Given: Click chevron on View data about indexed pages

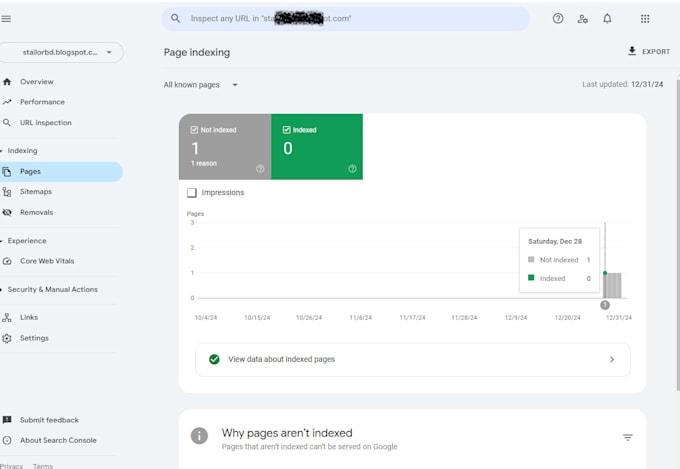Looking at the screenshot, I should click(x=612, y=359).
